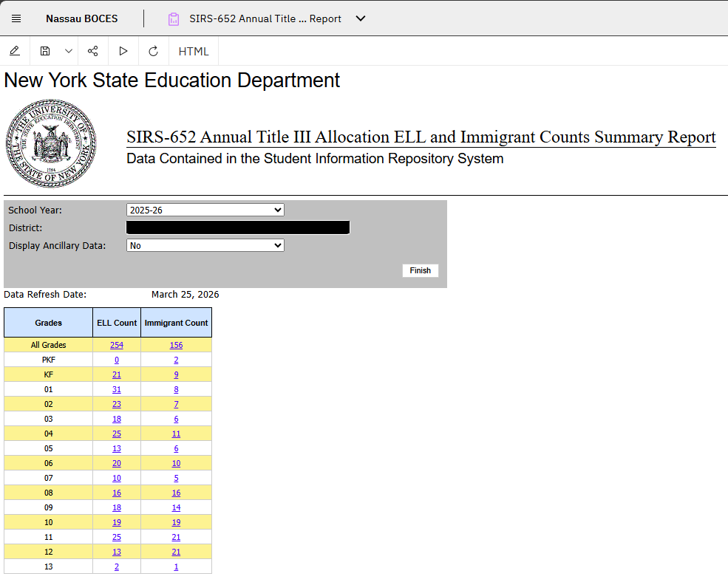Click the redacted District field
This screenshot has width=728, height=582.
coord(238,227)
